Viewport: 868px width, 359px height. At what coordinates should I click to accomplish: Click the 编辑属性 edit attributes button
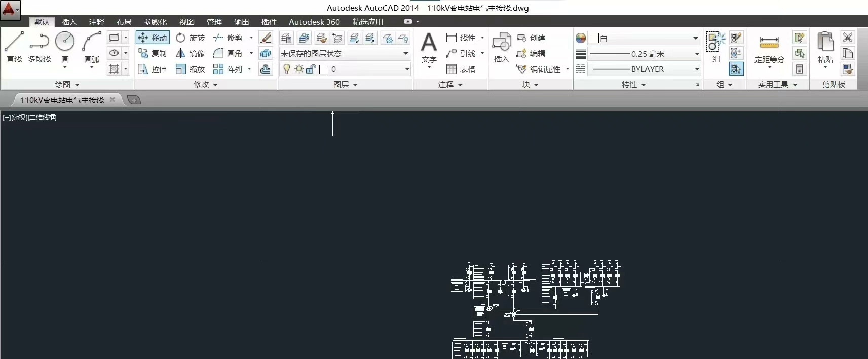pyautogui.click(x=539, y=69)
